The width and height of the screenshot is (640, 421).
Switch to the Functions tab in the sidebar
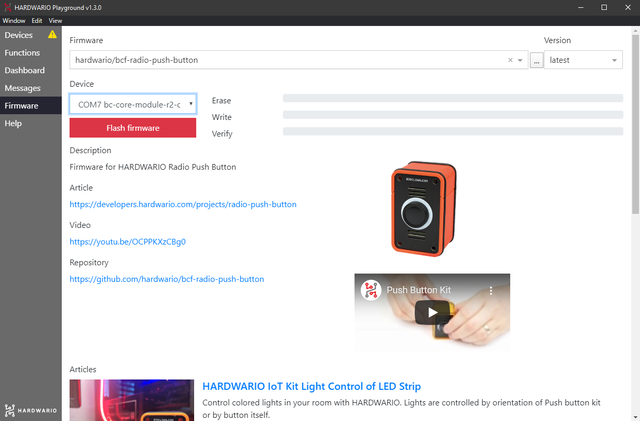point(23,53)
